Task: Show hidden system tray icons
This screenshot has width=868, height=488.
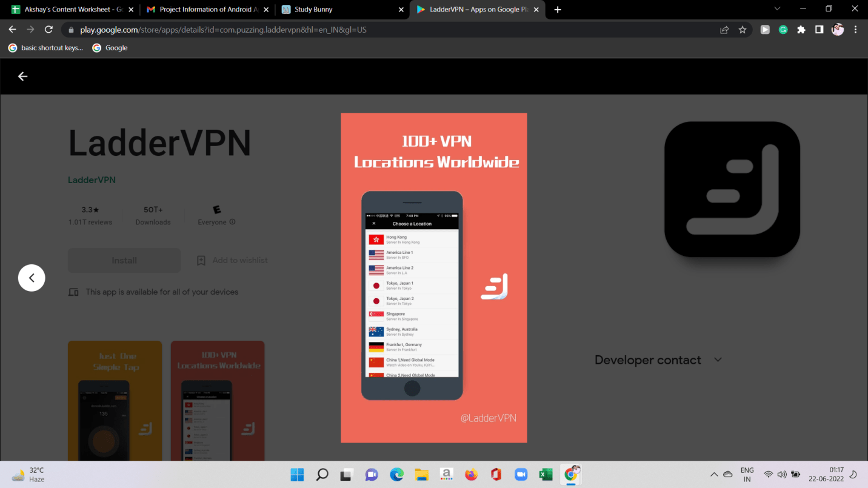Action: click(713, 475)
